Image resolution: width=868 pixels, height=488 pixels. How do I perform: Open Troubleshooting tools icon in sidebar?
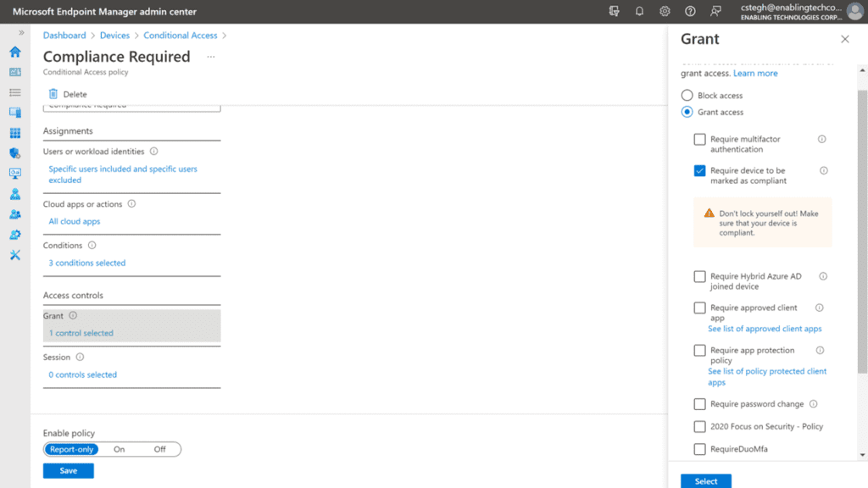(15, 255)
